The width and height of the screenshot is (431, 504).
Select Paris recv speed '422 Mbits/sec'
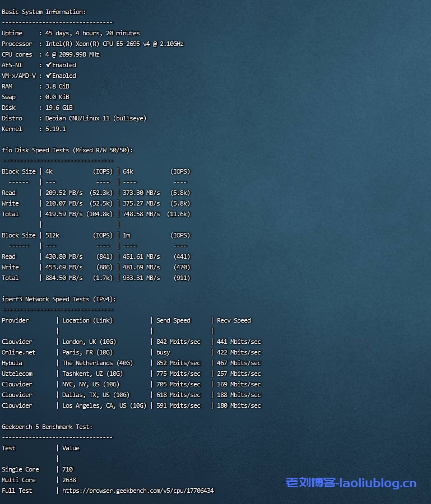pyautogui.click(x=239, y=352)
